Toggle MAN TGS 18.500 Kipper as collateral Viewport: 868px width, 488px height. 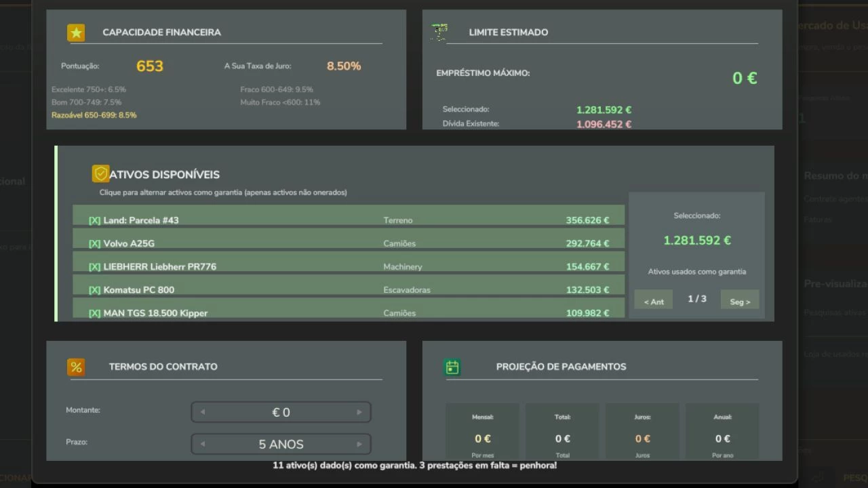[349, 308]
